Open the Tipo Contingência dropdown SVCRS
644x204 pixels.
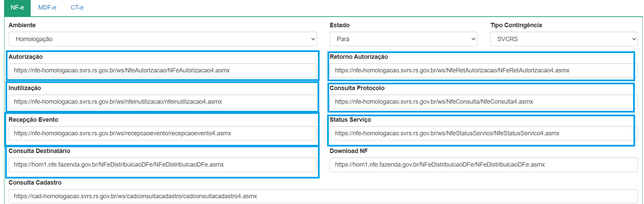pos(564,39)
